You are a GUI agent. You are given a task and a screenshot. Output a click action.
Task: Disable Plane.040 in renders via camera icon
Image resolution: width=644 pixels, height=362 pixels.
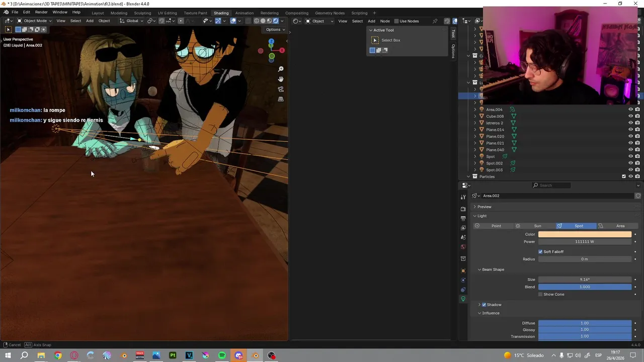pyautogui.click(x=637, y=150)
